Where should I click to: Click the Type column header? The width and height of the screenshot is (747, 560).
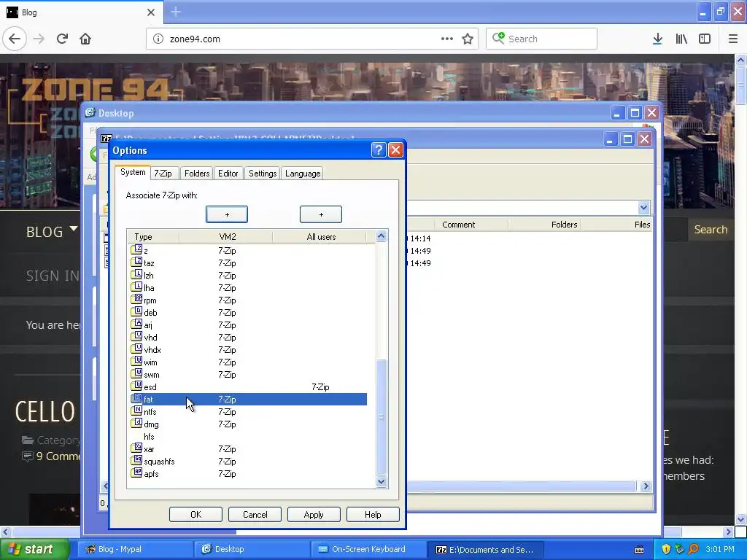[x=153, y=237]
